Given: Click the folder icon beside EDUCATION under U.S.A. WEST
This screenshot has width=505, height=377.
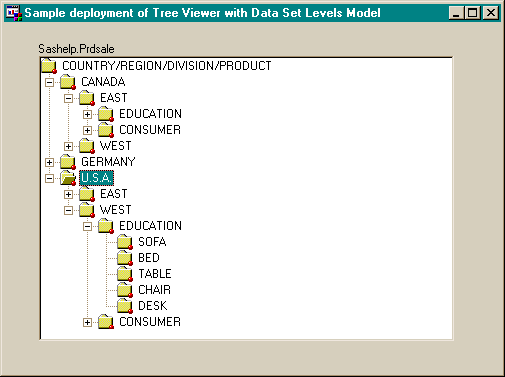Looking at the screenshot, I should coord(106,226).
